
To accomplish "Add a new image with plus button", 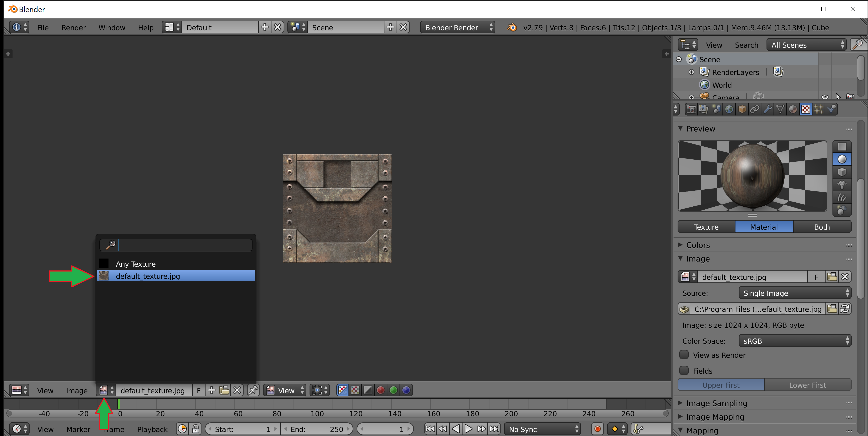I will (x=211, y=390).
